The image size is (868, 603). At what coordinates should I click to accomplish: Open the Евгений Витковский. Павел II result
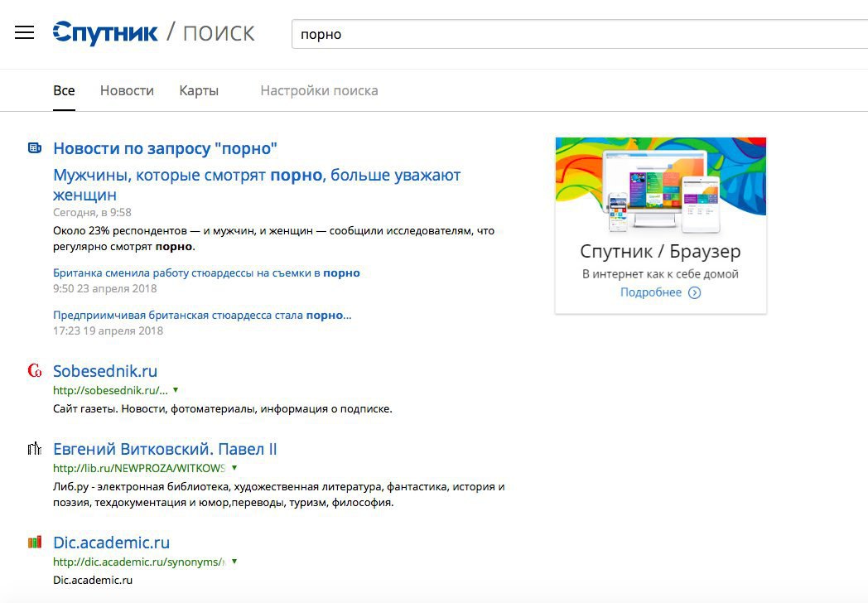pyautogui.click(x=165, y=449)
